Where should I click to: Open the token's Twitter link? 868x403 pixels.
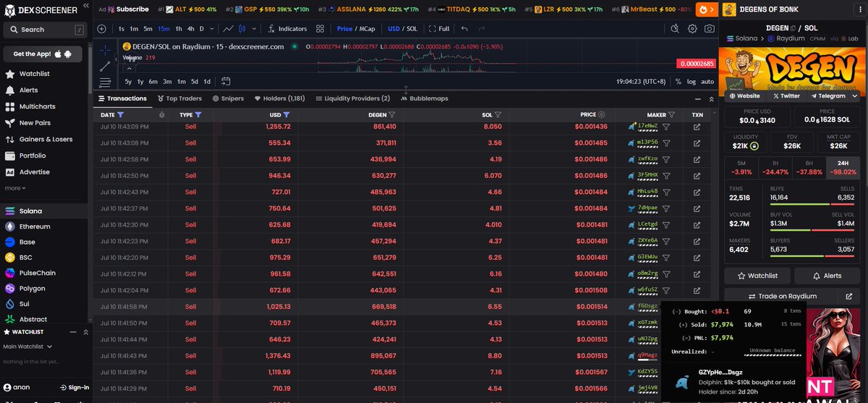pyautogui.click(x=786, y=96)
